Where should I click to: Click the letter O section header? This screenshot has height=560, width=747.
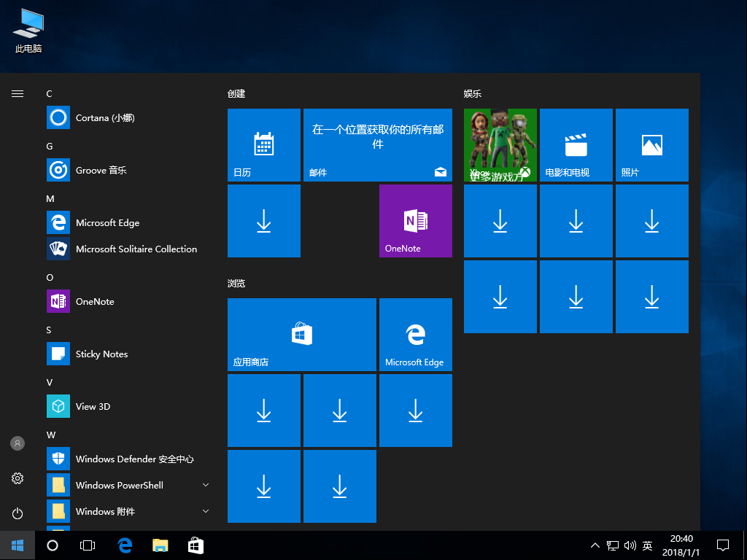[50, 278]
